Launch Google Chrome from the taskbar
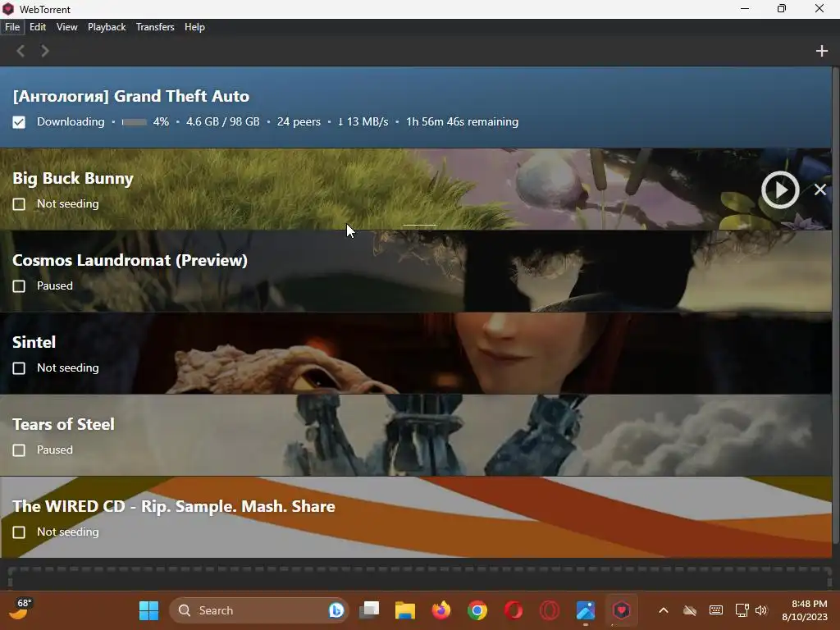840x630 pixels. click(x=477, y=610)
